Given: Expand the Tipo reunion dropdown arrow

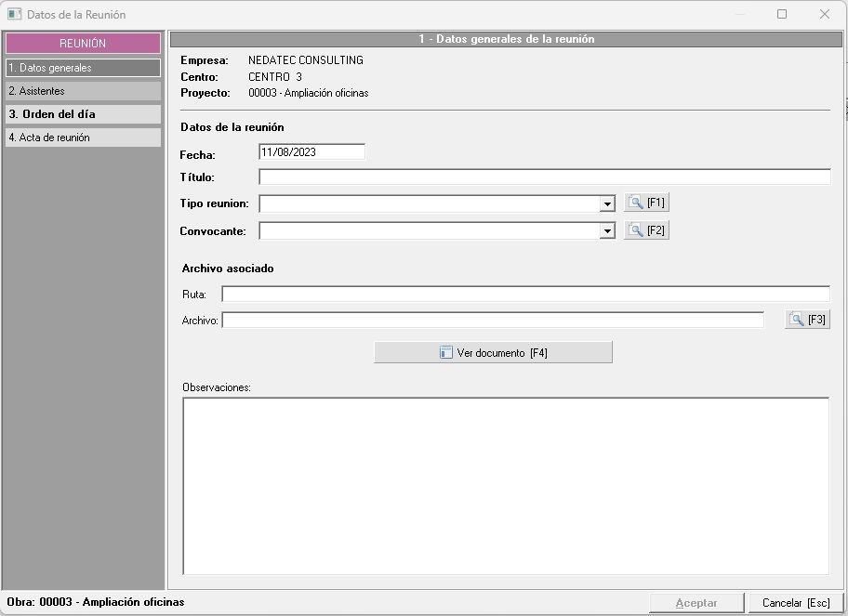Looking at the screenshot, I should (607, 203).
